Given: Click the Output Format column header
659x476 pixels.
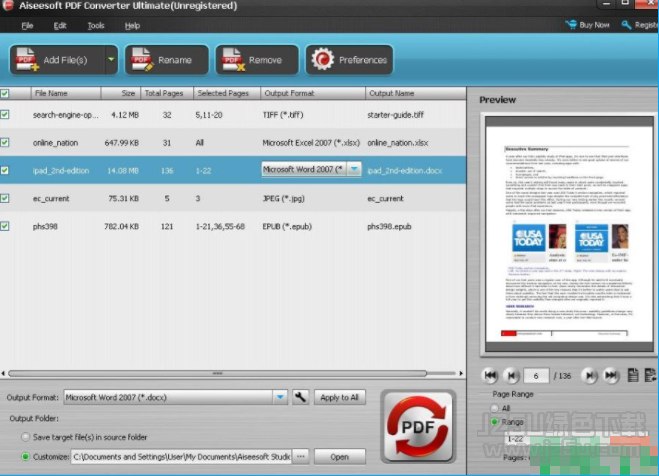Looking at the screenshot, I should pos(313,93).
